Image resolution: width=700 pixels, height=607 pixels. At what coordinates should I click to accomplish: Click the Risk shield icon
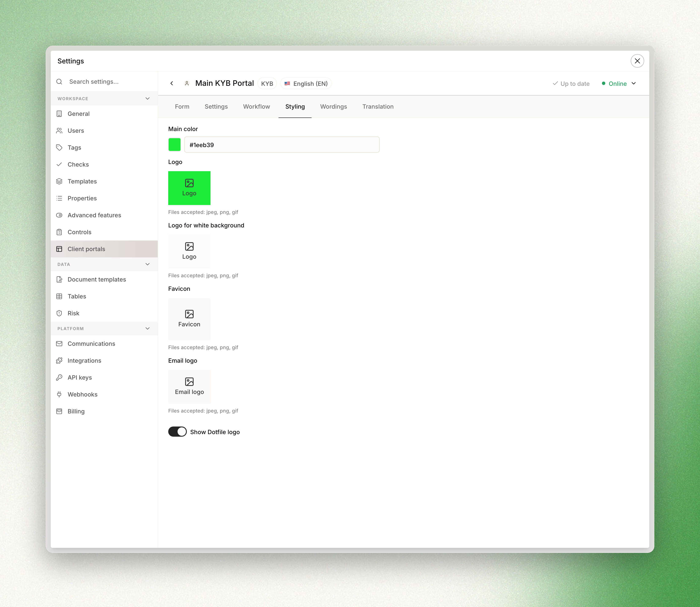click(x=59, y=313)
